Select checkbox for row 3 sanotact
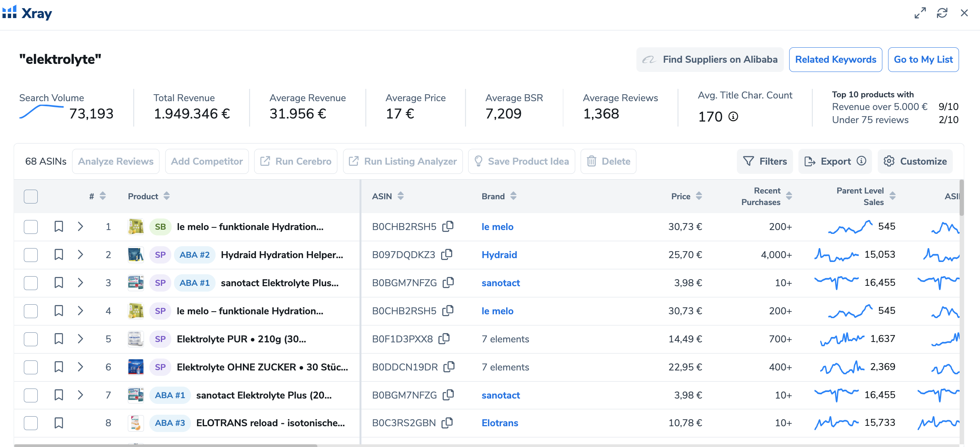Viewport: 980px width, 447px height. tap(31, 283)
